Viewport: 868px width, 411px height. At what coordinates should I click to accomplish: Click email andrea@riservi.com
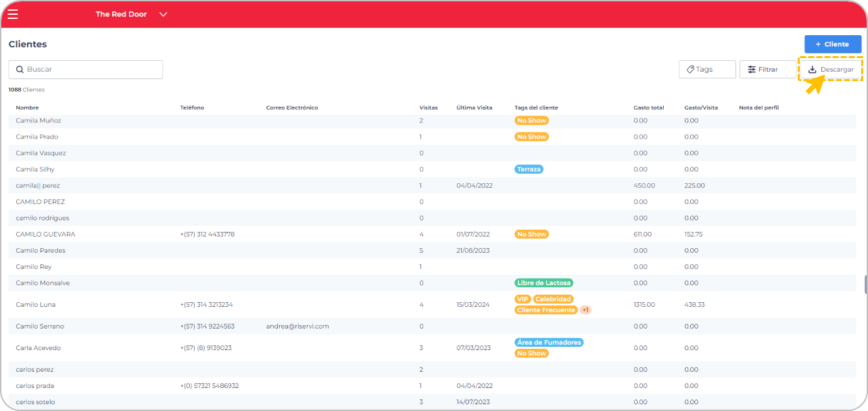coord(297,326)
